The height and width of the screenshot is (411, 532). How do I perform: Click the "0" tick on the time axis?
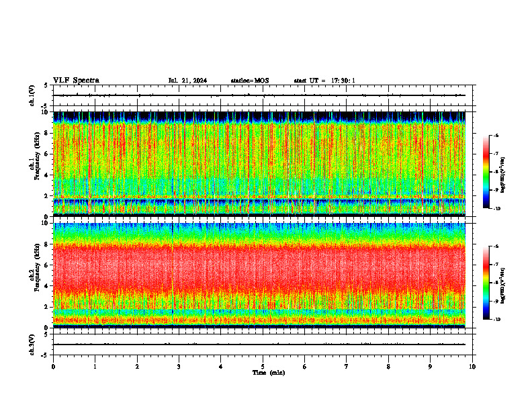(x=53, y=367)
